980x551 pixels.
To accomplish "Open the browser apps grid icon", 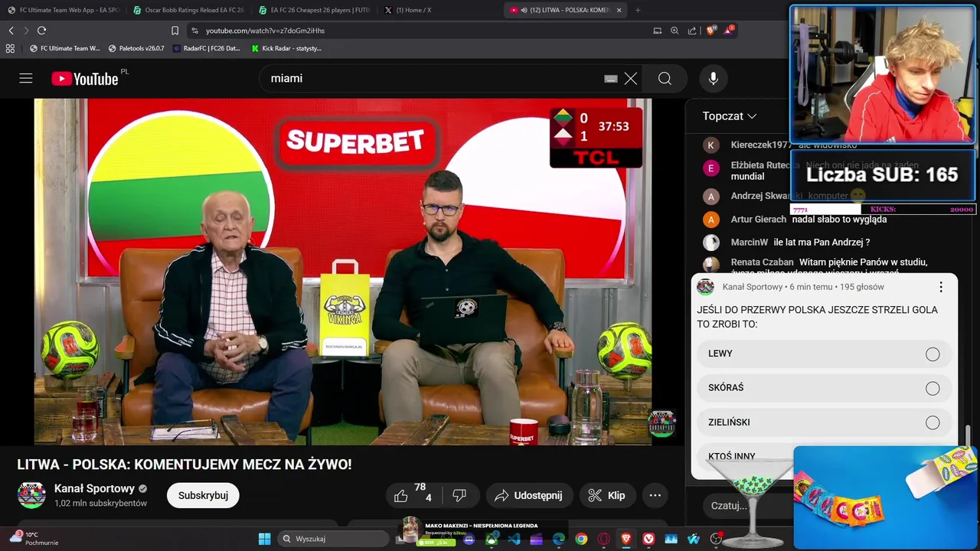I will coord(10,48).
